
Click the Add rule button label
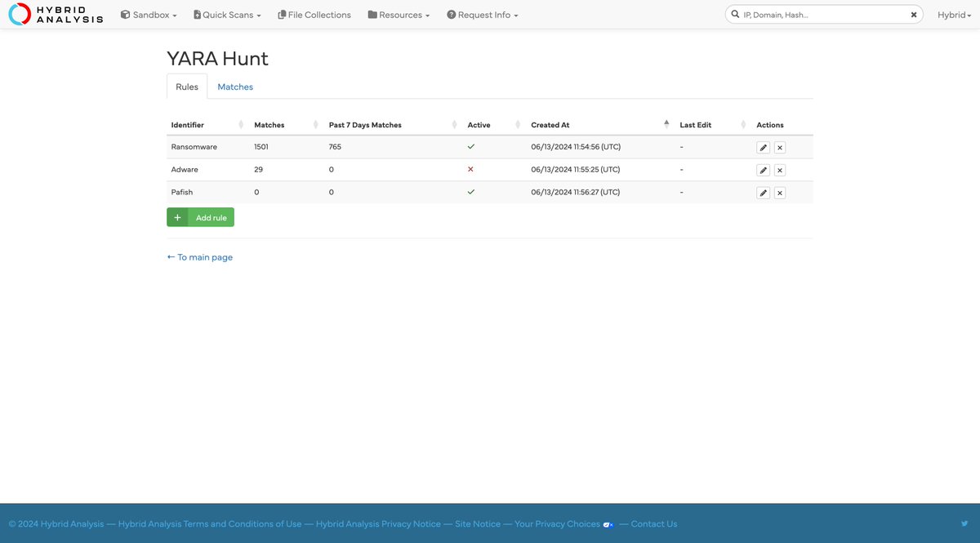tap(212, 218)
